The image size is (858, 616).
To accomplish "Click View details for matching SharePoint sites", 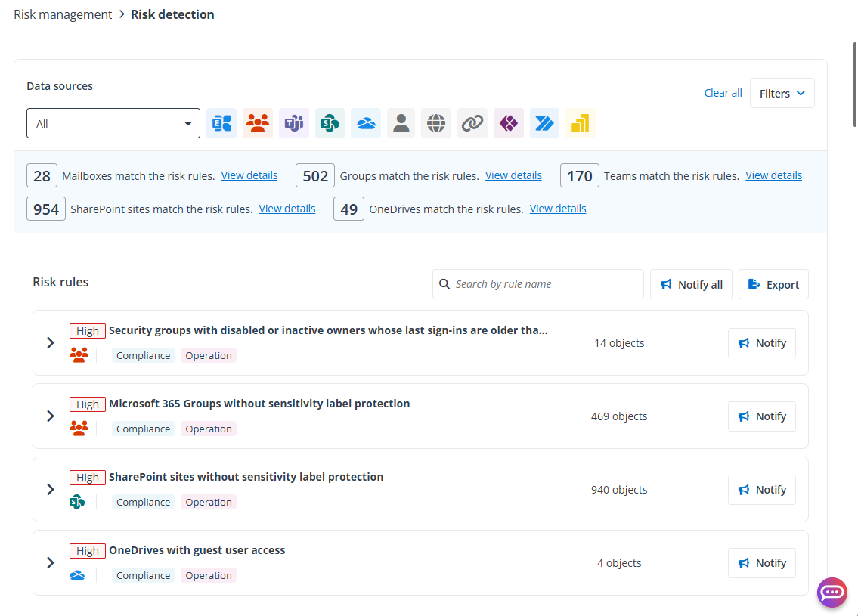I will [287, 209].
